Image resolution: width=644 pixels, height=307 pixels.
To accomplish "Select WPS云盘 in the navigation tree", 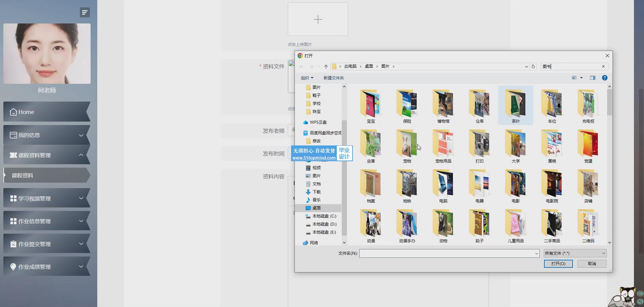I will pos(318,122).
